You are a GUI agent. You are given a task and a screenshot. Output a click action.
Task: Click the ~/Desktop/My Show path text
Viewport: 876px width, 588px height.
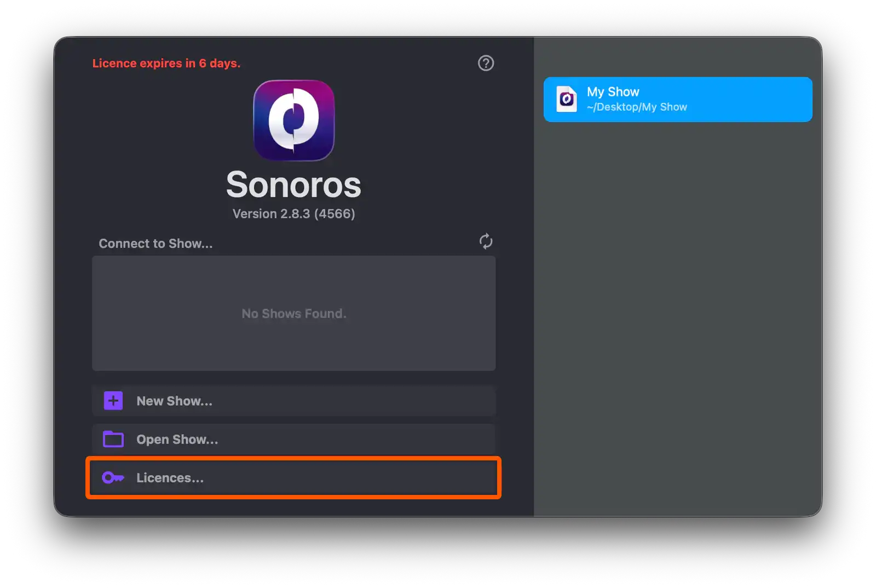click(637, 107)
